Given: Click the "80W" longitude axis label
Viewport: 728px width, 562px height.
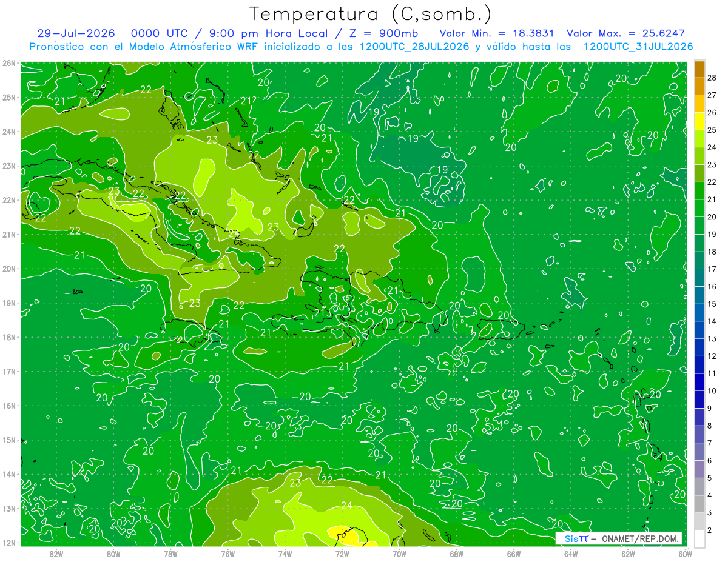Looking at the screenshot, I should (113, 554).
